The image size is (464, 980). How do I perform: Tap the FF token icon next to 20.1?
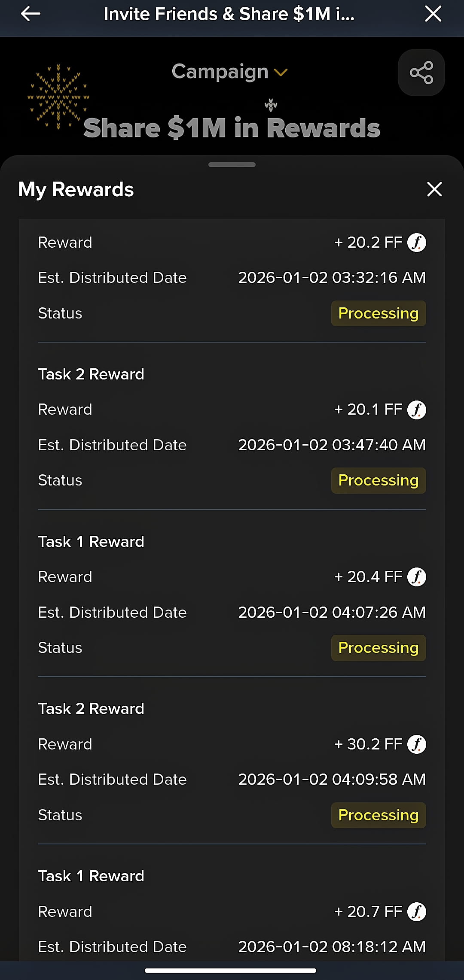[416, 410]
